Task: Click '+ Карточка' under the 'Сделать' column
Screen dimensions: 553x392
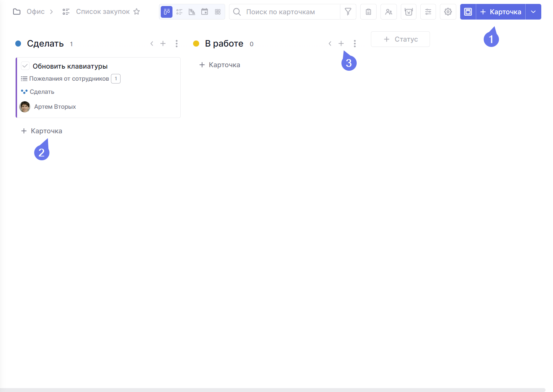Action: pos(42,131)
